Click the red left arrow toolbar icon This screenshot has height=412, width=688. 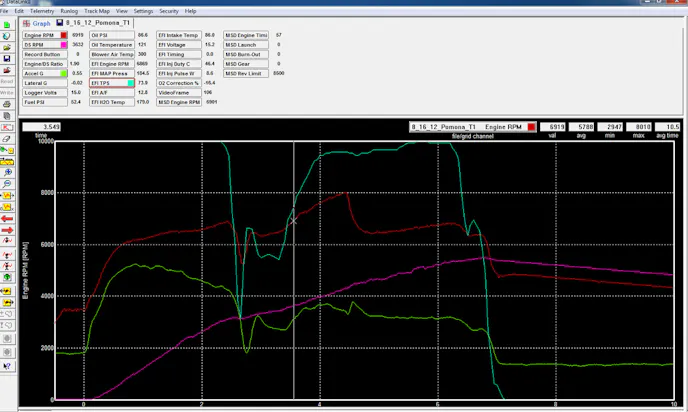(x=7, y=217)
